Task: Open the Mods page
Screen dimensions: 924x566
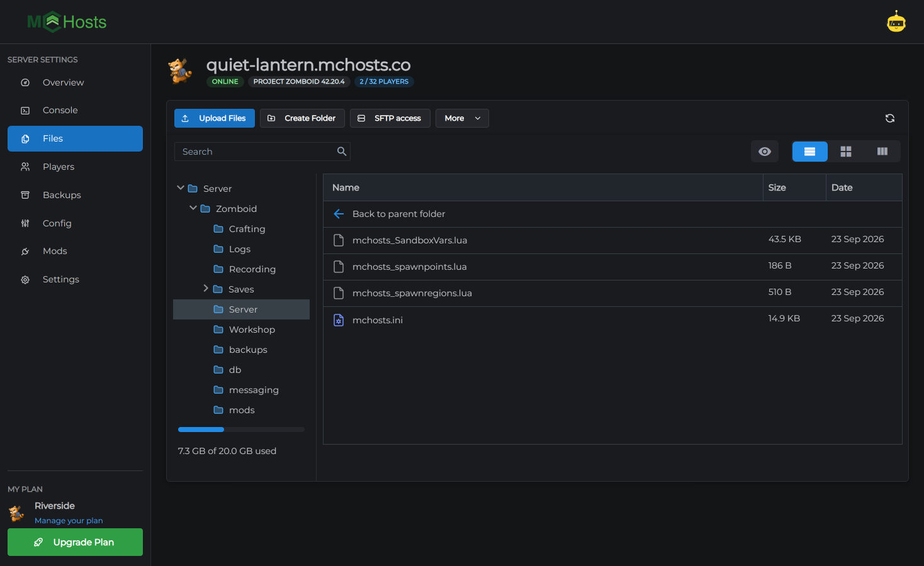Action: 75,251
